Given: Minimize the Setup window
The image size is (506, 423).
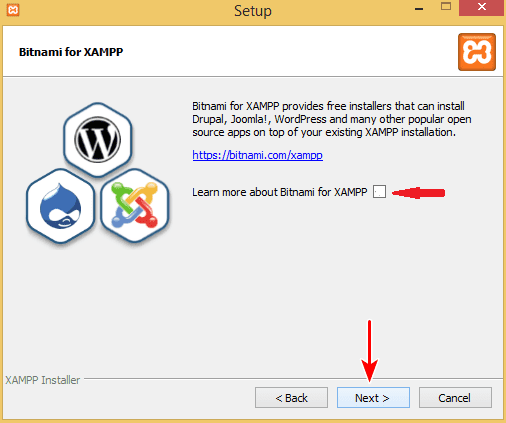Looking at the screenshot, I should point(419,8).
